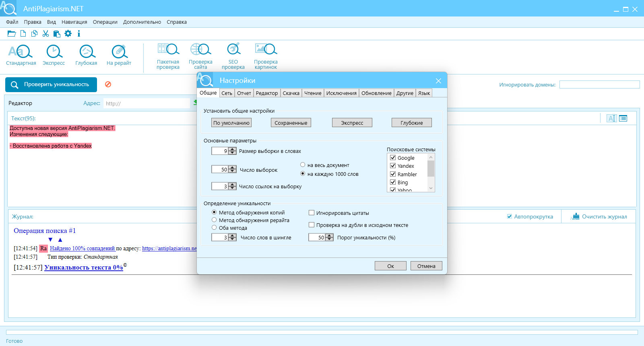
Task: Increase Размер выборки в словах stepper
Action: 232,149
